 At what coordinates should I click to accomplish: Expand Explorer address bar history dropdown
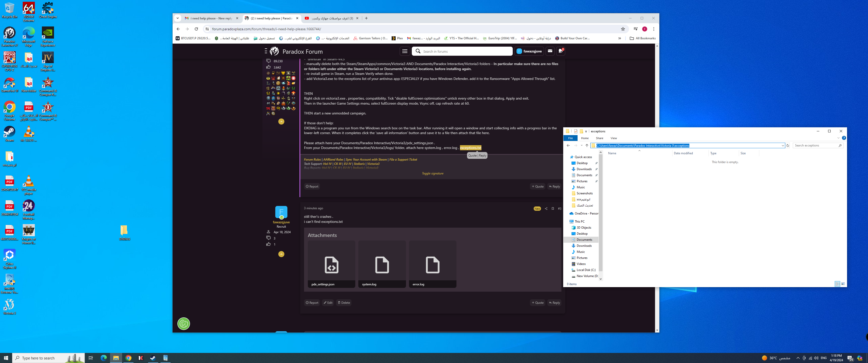782,145
